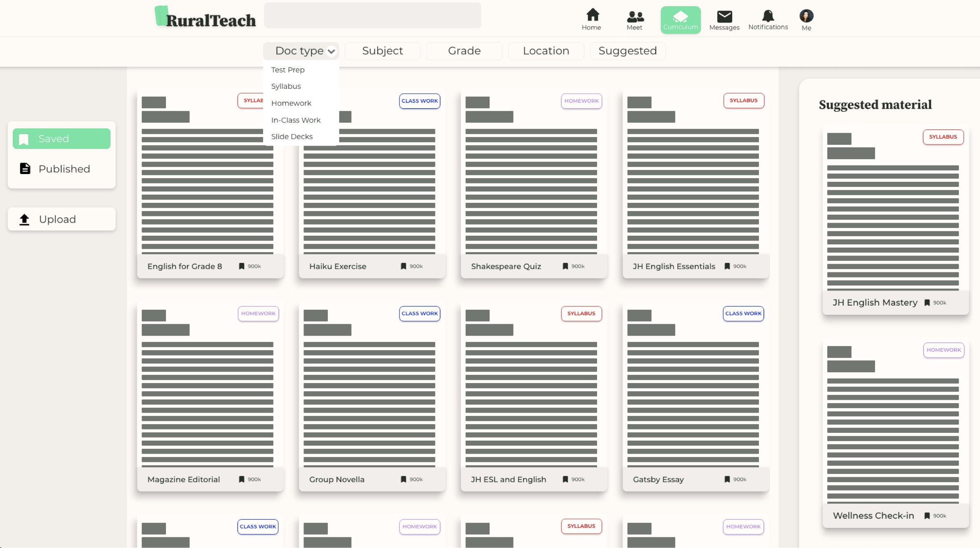Bookmark the Shakespeare Quiz document

coord(565,266)
